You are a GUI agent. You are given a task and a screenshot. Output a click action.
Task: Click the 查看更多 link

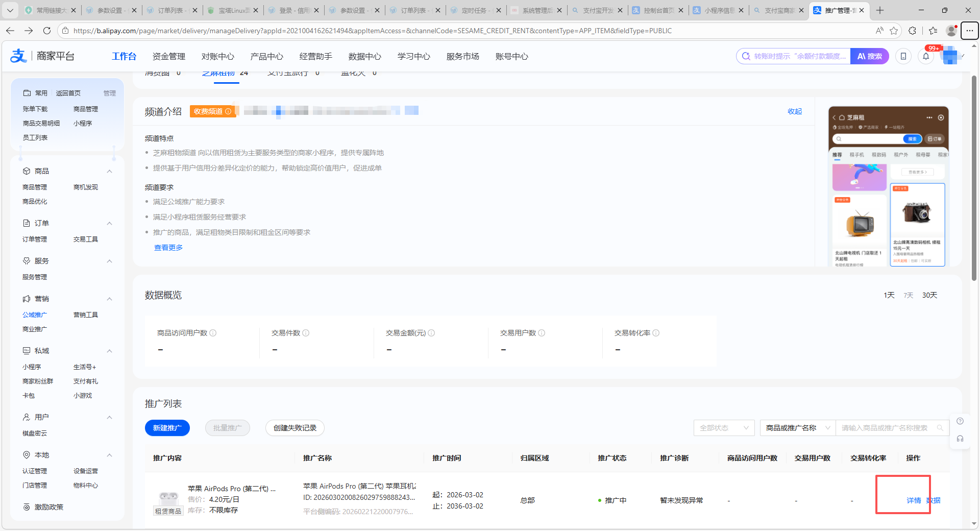[x=168, y=248]
